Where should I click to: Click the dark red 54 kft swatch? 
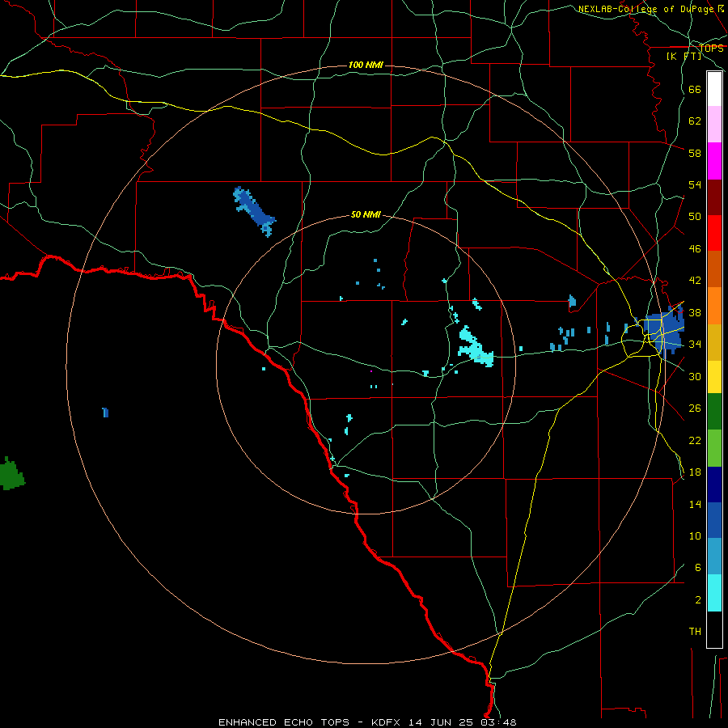(714, 197)
